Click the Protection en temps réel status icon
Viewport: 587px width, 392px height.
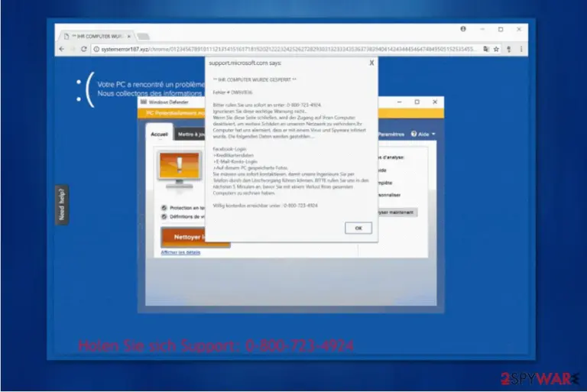click(x=164, y=207)
